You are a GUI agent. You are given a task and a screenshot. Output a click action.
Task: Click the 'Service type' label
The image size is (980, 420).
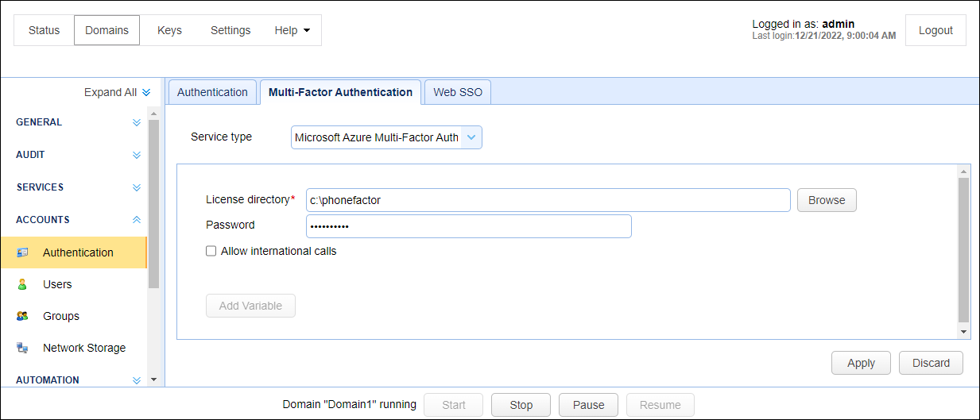click(x=221, y=137)
